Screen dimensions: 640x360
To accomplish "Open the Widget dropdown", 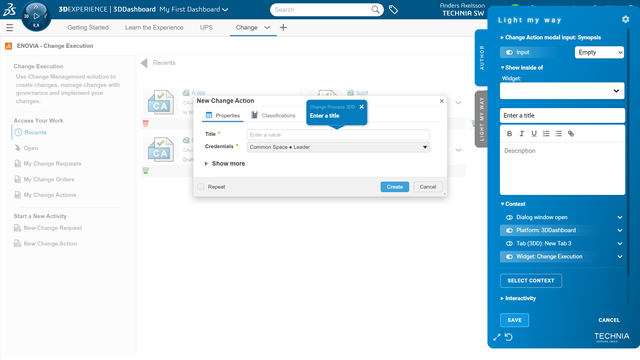I will click(x=562, y=91).
